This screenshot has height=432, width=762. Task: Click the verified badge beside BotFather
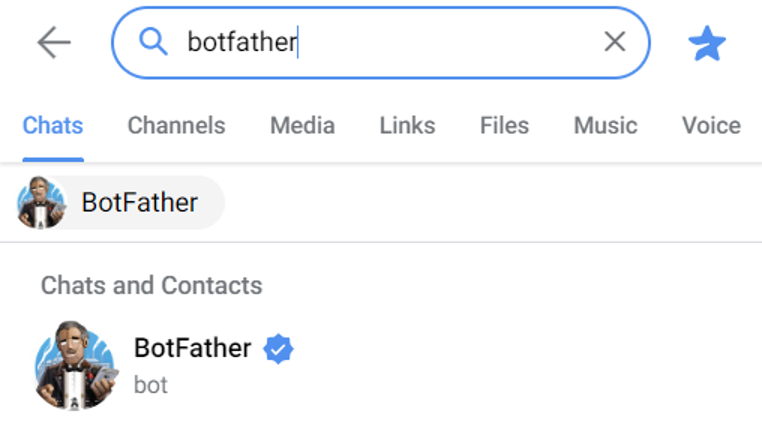(x=278, y=349)
